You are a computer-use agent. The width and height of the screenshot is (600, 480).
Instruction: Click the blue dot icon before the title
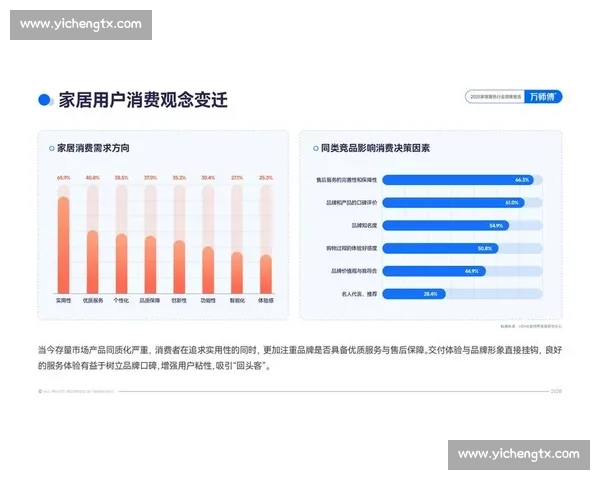click(x=44, y=100)
